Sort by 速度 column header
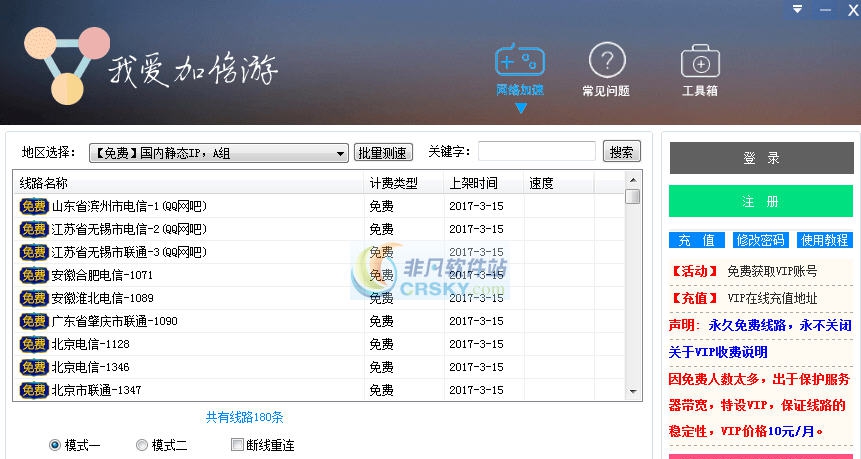The width and height of the screenshot is (861, 459). (x=558, y=183)
